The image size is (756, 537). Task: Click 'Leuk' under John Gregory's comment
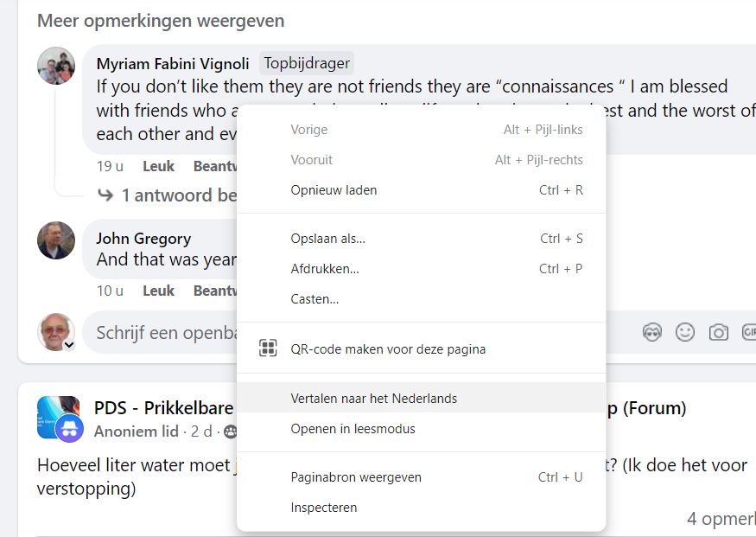click(x=158, y=291)
